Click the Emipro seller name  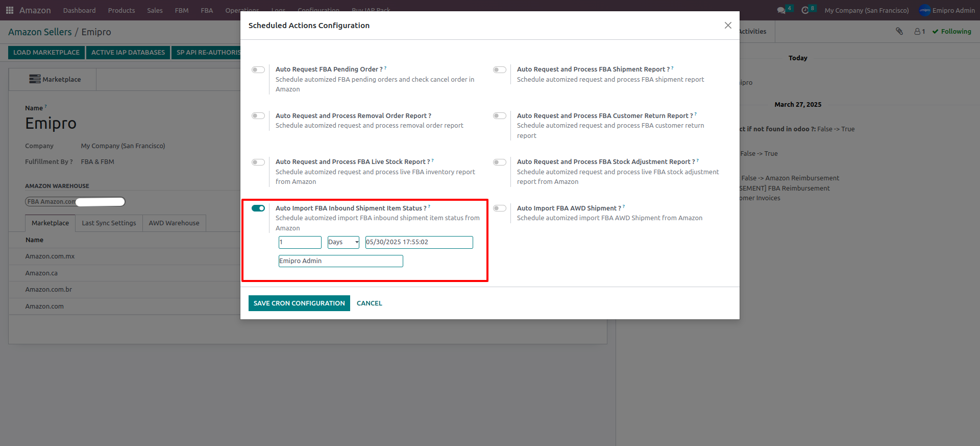click(51, 124)
